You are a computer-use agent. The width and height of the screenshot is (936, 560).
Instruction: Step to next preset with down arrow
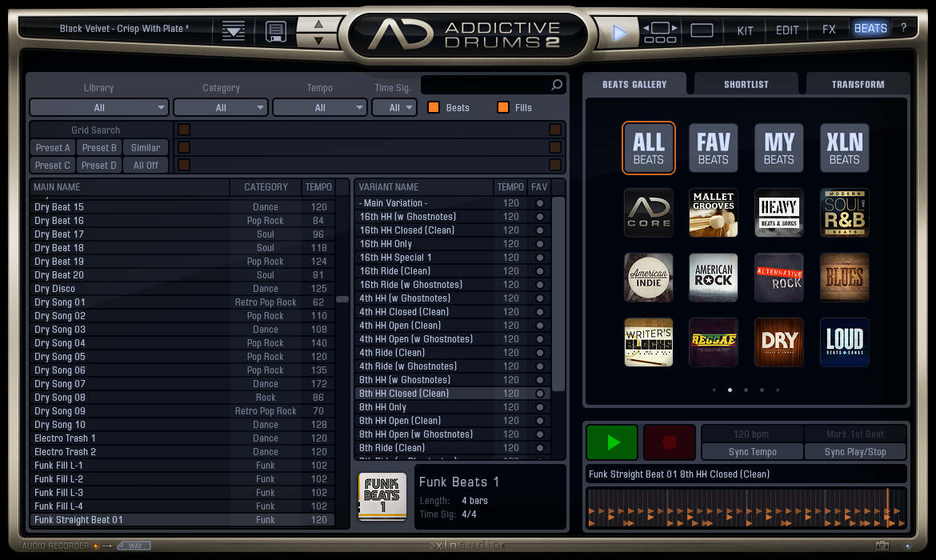click(x=318, y=40)
